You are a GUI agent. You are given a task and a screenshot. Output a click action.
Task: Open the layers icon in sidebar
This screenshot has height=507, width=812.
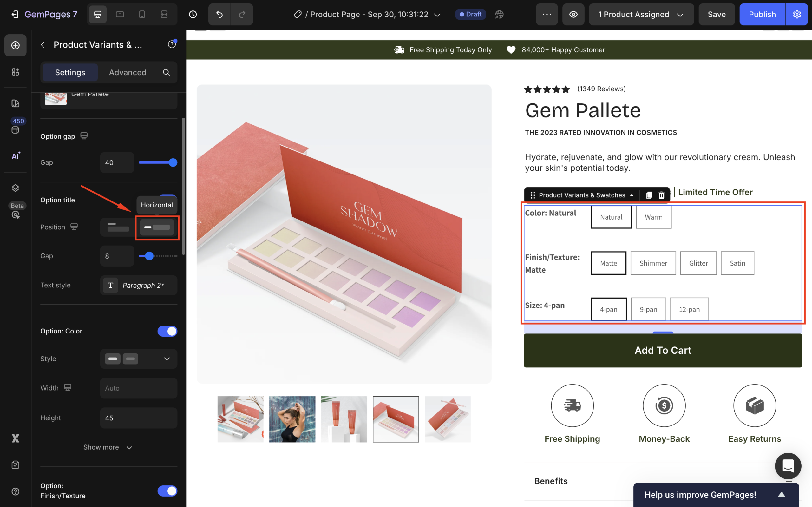click(x=15, y=188)
